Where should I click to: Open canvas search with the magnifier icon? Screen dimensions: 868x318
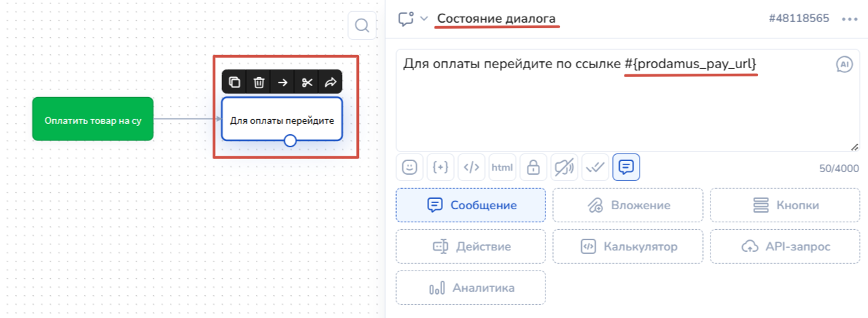coord(362,26)
